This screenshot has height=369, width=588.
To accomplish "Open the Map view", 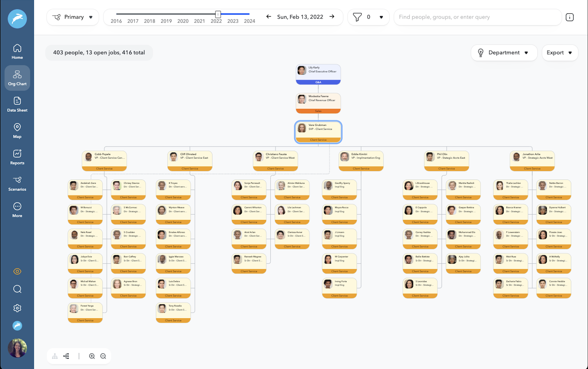I will [x=17, y=131].
